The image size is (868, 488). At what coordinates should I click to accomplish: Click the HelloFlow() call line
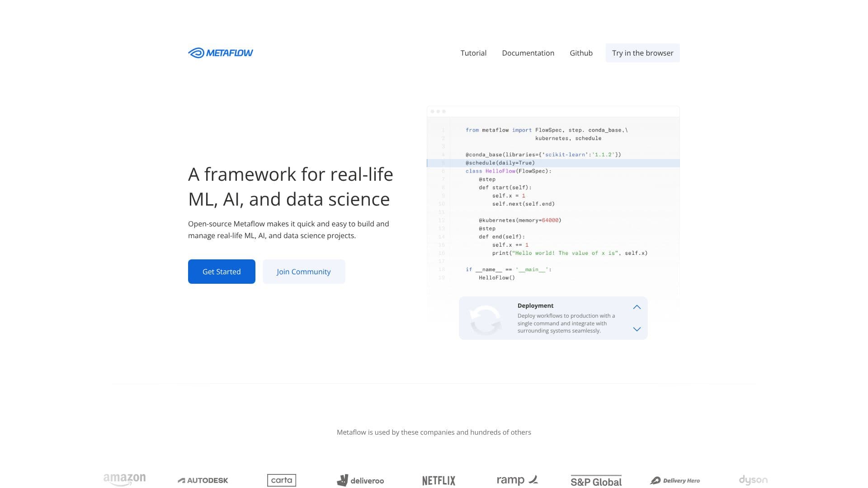497,278
